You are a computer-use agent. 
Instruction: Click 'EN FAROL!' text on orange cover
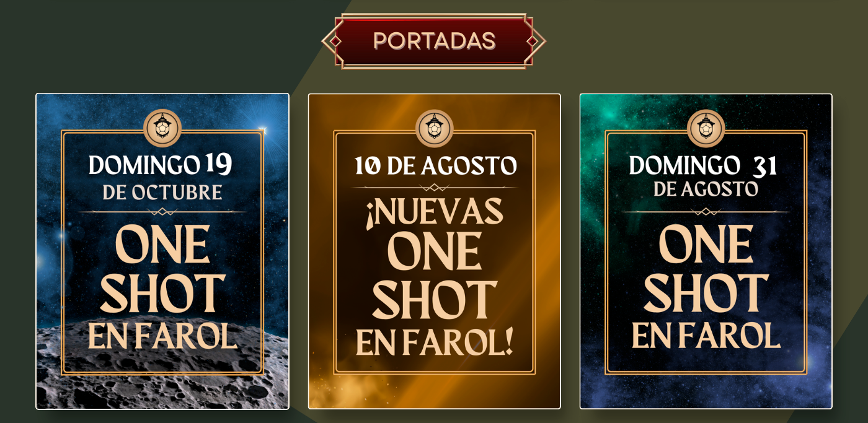(x=435, y=342)
